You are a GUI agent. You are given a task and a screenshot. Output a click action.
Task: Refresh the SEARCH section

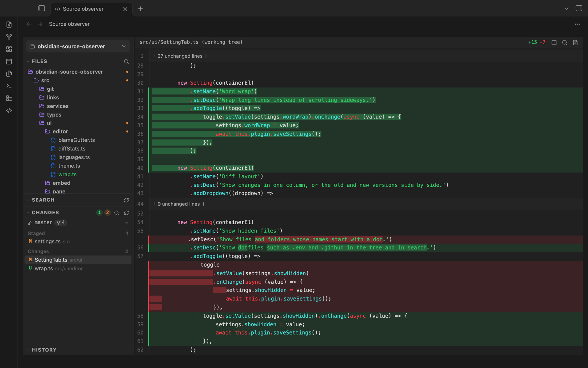pyautogui.click(x=126, y=200)
